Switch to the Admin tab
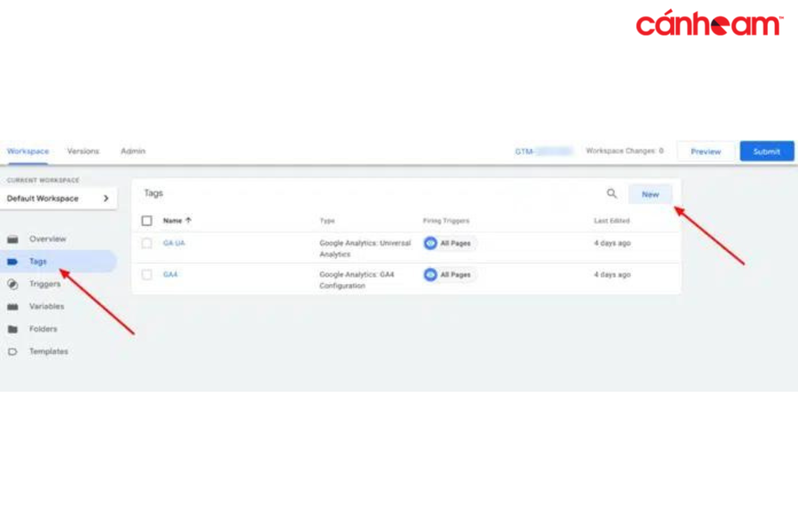798x532 pixels. pyautogui.click(x=133, y=152)
